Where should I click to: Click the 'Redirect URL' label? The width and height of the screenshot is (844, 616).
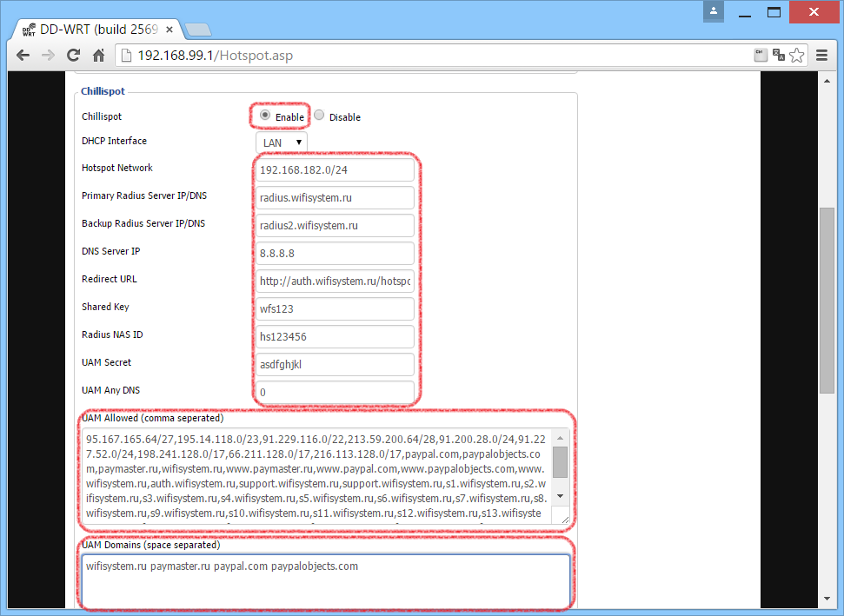click(x=110, y=279)
